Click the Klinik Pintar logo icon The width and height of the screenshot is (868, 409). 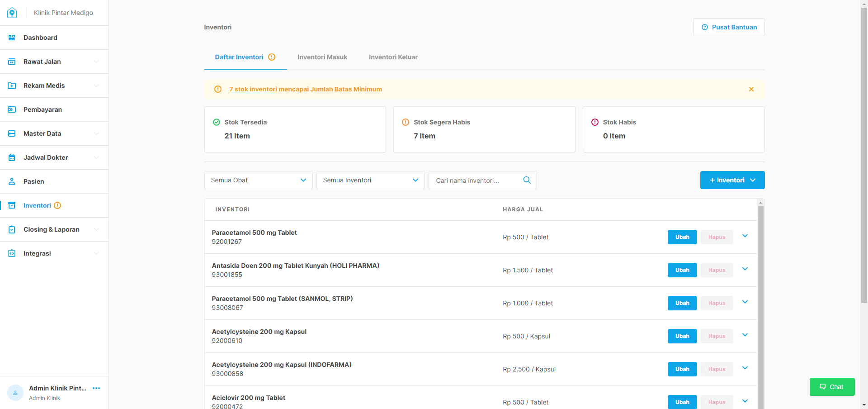tap(12, 13)
